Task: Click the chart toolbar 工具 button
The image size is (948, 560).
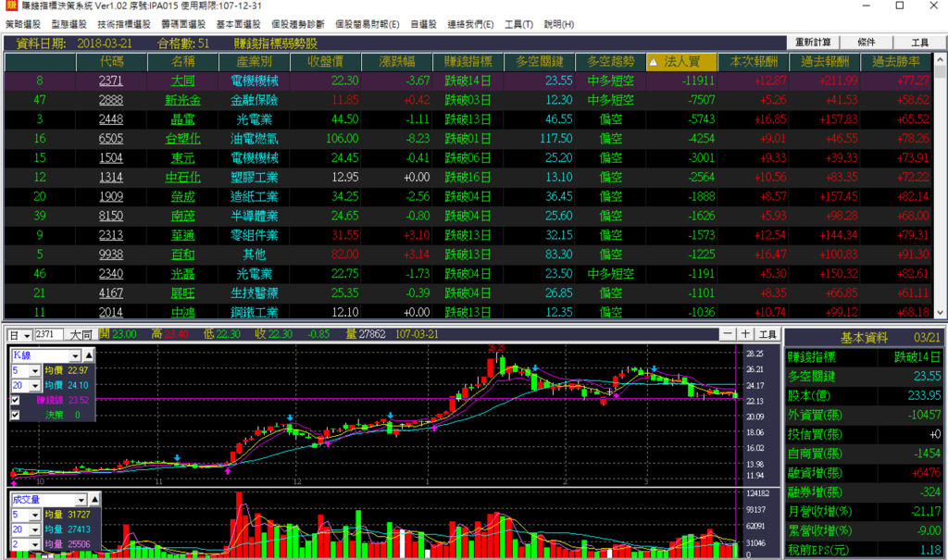Action: tap(767, 334)
